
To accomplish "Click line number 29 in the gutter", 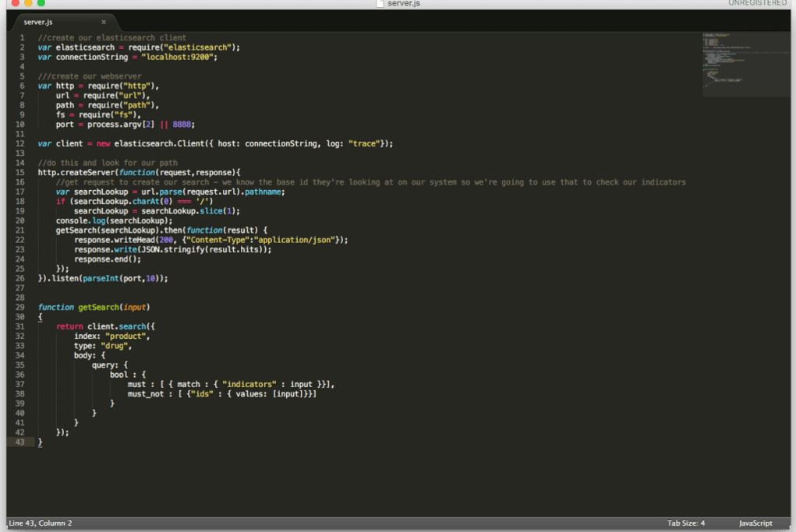I will point(20,307).
